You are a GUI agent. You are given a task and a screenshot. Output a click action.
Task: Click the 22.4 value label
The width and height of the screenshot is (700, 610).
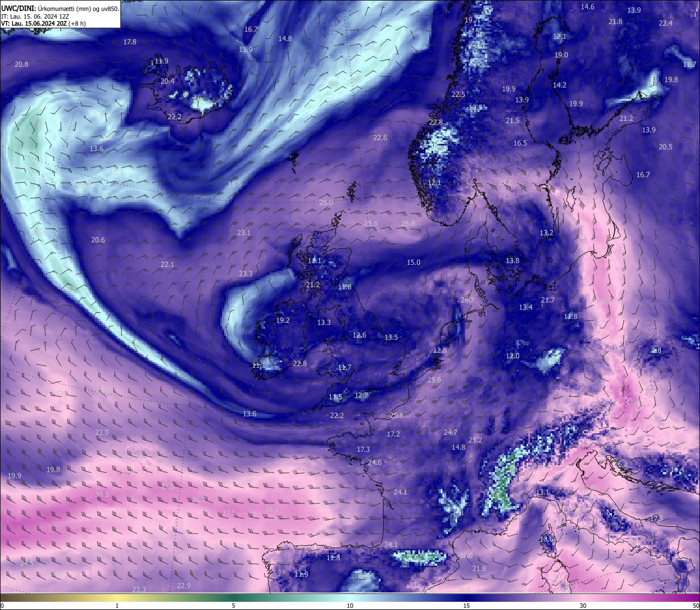(666, 24)
